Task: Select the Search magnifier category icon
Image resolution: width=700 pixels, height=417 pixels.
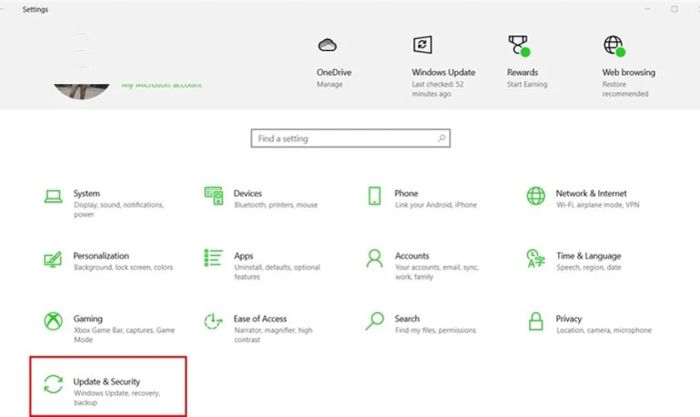Action: coord(374,321)
